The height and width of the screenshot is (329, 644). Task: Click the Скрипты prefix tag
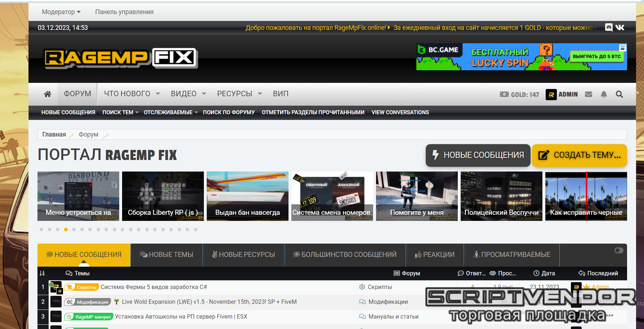[82, 287]
